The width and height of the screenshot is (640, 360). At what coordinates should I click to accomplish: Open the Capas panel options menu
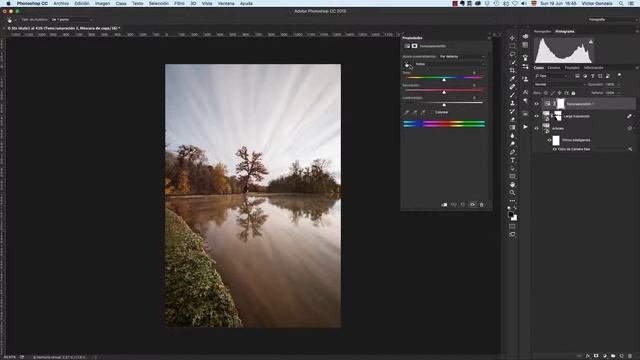[x=636, y=68]
